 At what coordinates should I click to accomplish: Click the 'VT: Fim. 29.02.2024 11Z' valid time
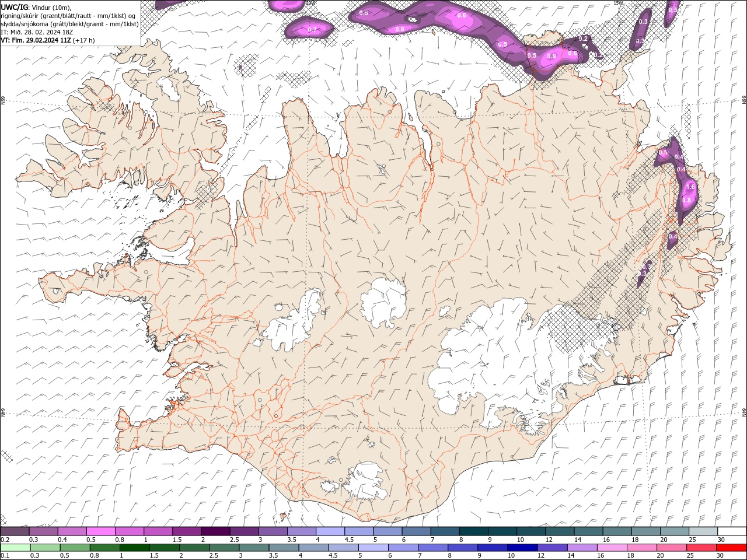point(36,40)
